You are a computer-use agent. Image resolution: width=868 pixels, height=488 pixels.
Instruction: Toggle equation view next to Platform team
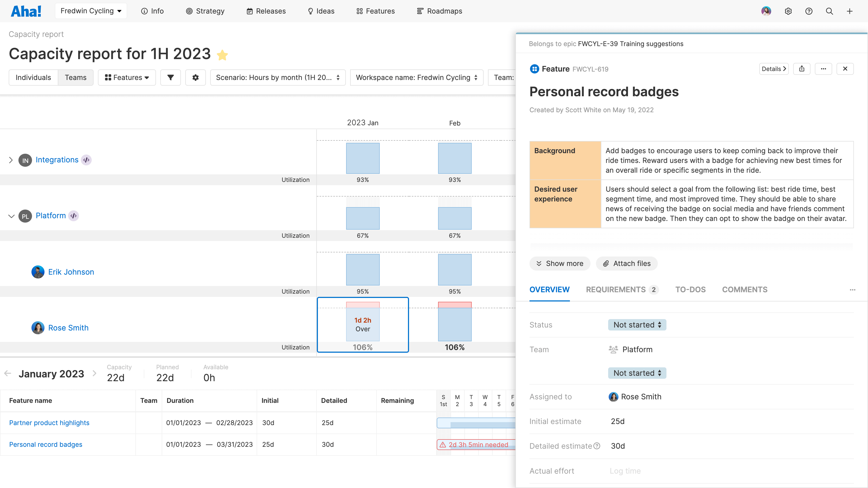pos(74,216)
